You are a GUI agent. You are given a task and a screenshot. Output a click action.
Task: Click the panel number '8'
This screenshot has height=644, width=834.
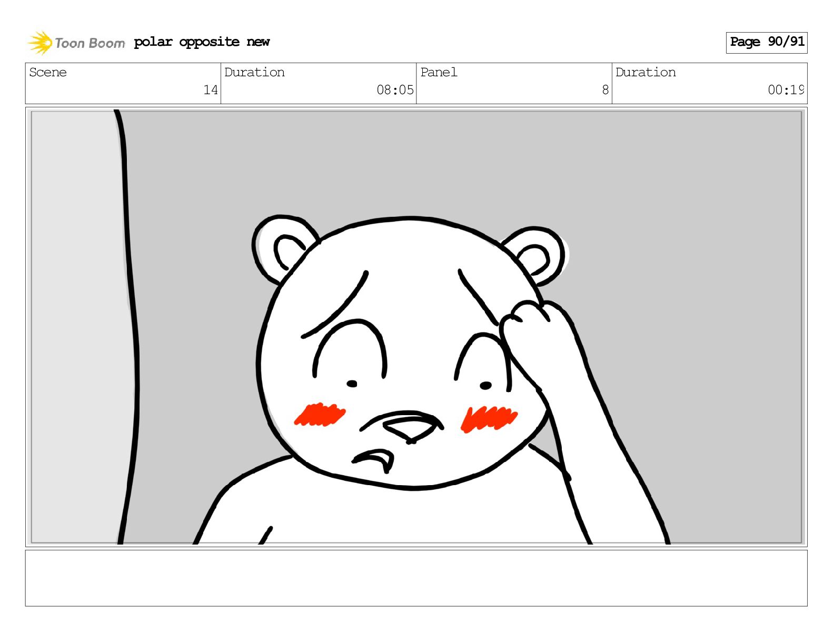(x=605, y=90)
